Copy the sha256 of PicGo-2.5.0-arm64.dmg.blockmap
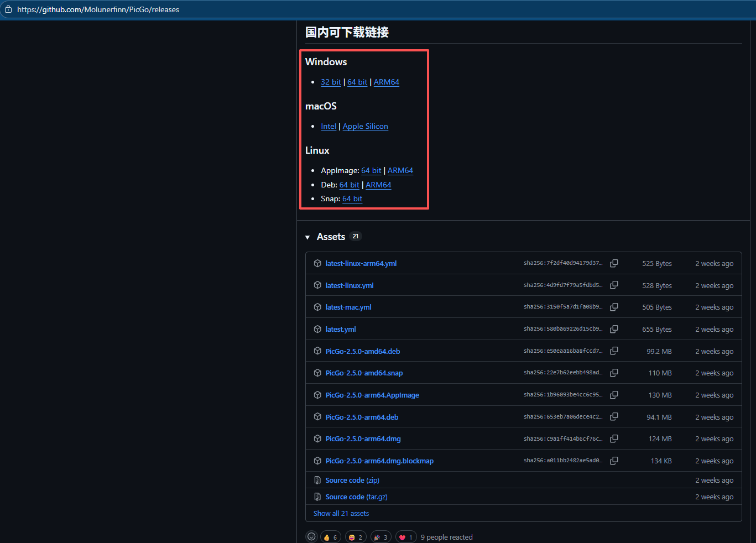The width and height of the screenshot is (756, 543). [614, 461]
